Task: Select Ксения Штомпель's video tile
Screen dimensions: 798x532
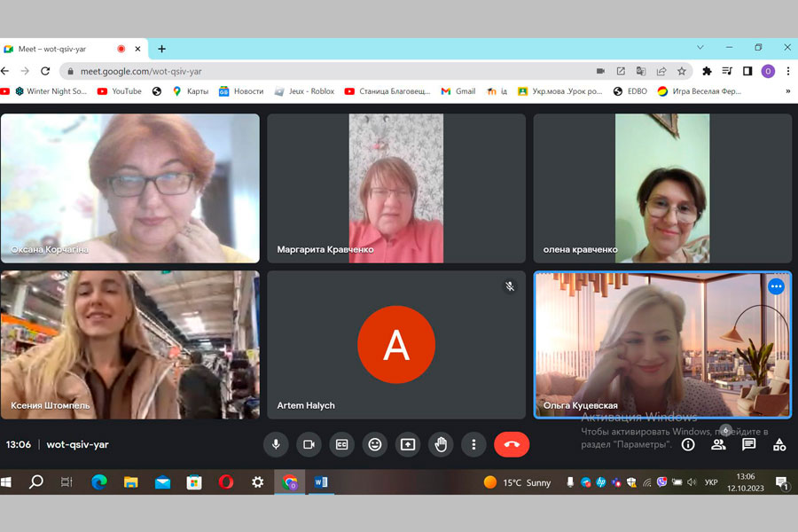Action: [130, 345]
